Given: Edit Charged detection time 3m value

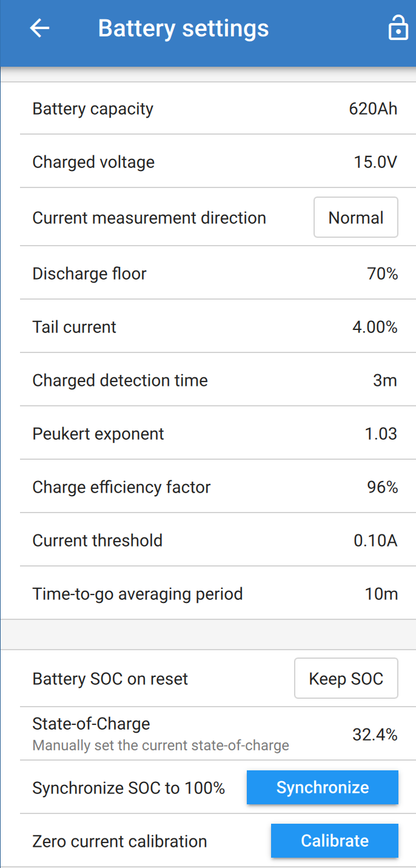Looking at the screenshot, I should tap(385, 380).
